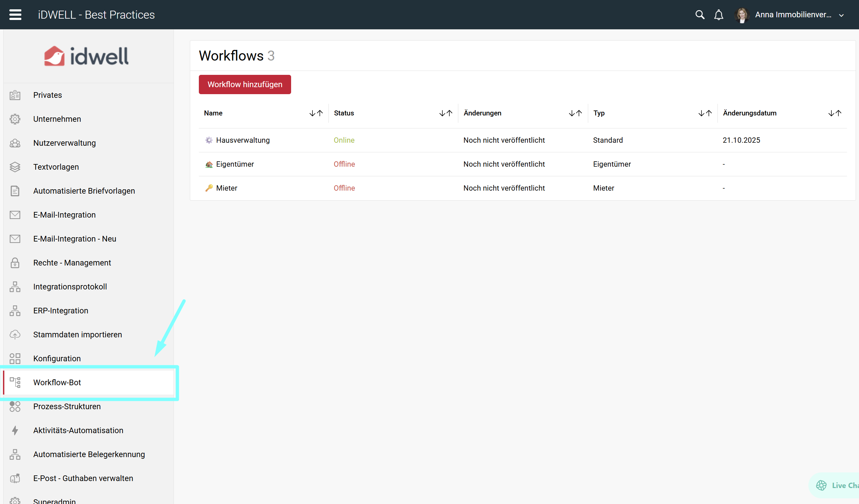Image resolution: width=859 pixels, height=504 pixels.
Task: Toggle sorting on the Status column
Action: (445, 113)
